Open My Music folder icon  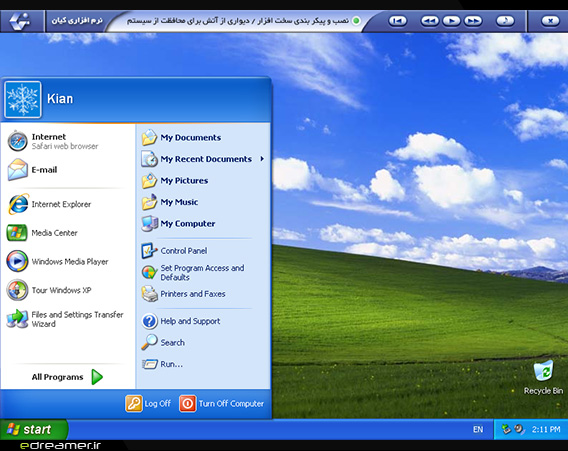[x=149, y=202]
